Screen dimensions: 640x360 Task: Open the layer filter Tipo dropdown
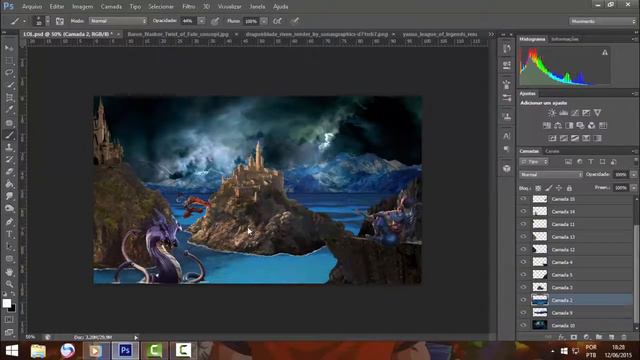pos(534,162)
